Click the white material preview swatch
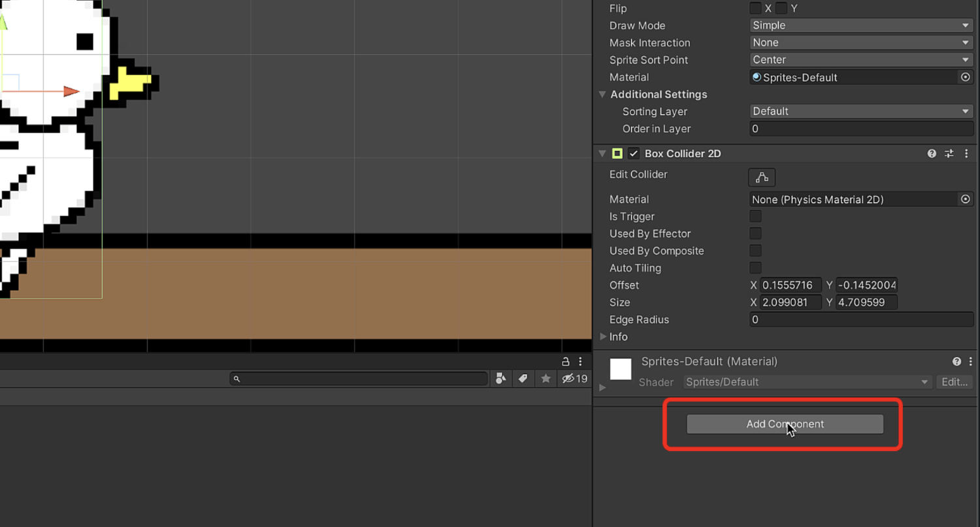 click(621, 369)
